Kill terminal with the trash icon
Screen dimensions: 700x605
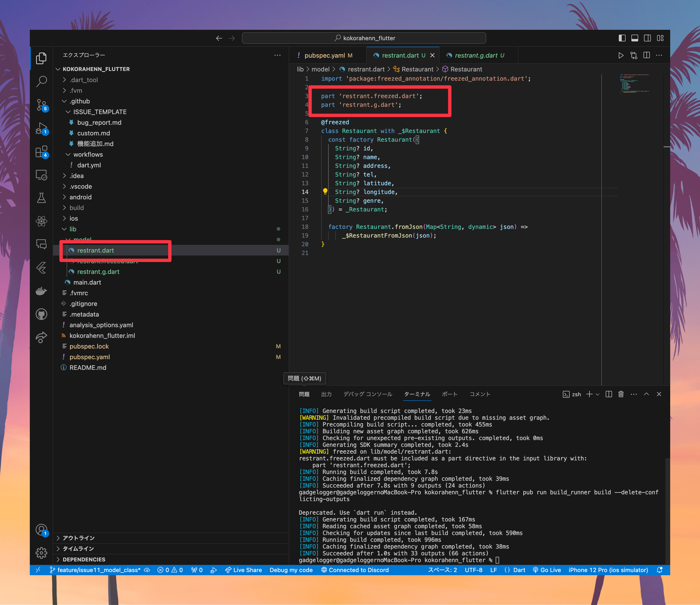620,394
